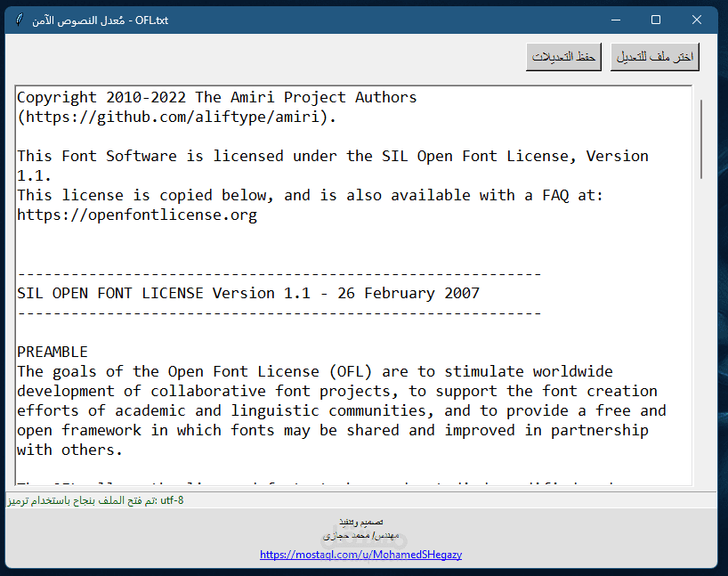
Task: Maximize the OFL.txt editor window
Action: pyautogui.click(x=656, y=20)
